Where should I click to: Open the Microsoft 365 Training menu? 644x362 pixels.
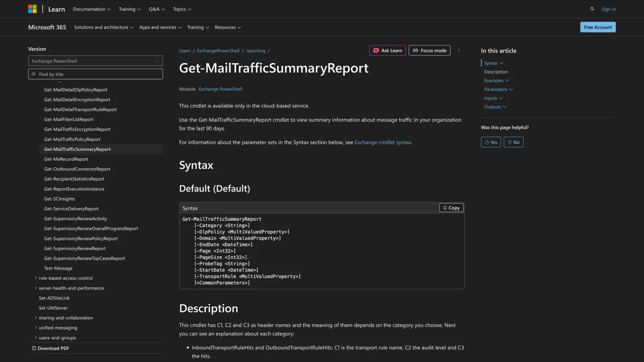(x=198, y=27)
